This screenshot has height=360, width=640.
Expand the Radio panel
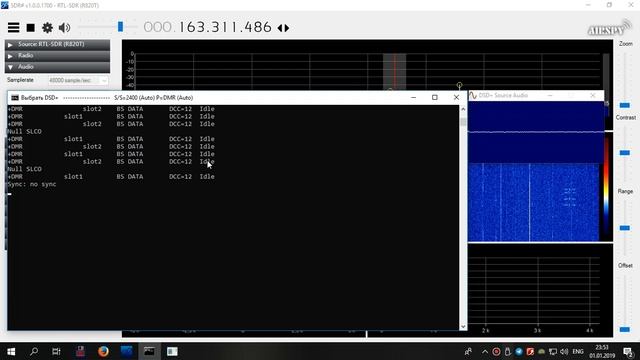(x=58, y=56)
